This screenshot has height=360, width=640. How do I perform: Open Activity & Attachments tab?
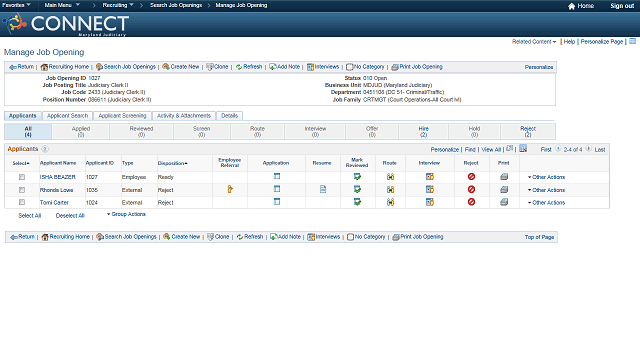[184, 116]
